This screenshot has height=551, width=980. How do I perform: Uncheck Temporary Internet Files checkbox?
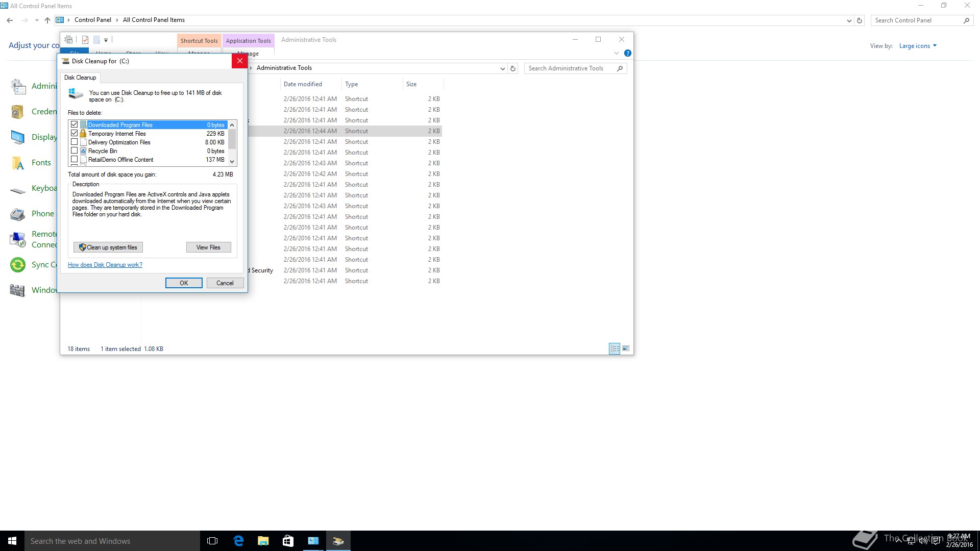tap(75, 133)
